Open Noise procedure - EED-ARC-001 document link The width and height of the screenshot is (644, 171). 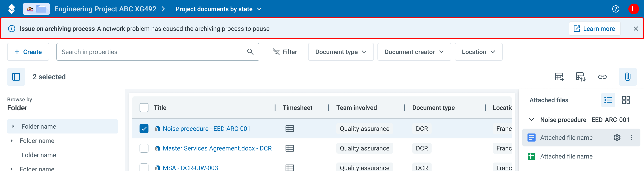click(x=206, y=129)
